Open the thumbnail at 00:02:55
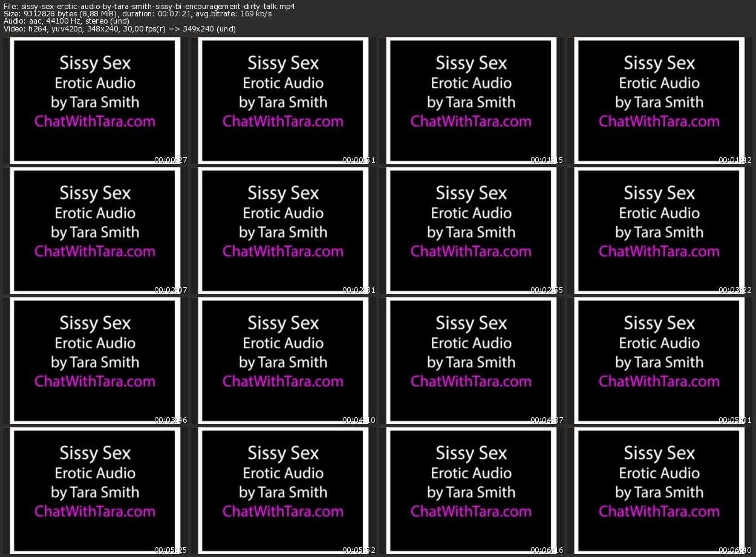The width and height of the screenshot is (756, 557). (471, 230)
